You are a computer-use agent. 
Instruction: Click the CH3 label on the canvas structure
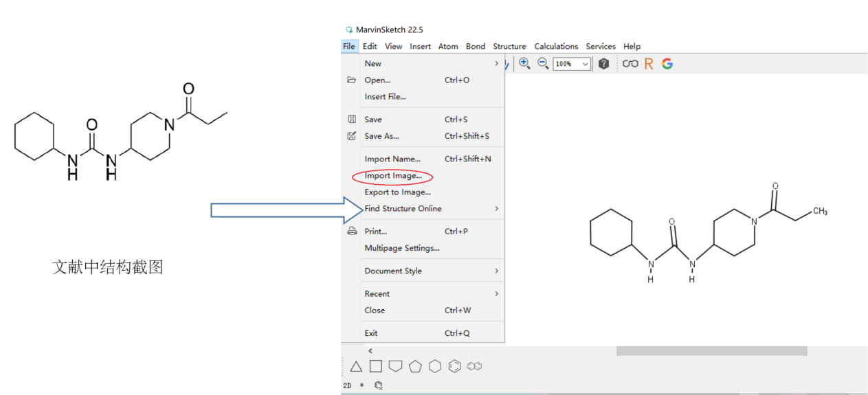coord(820,212)
